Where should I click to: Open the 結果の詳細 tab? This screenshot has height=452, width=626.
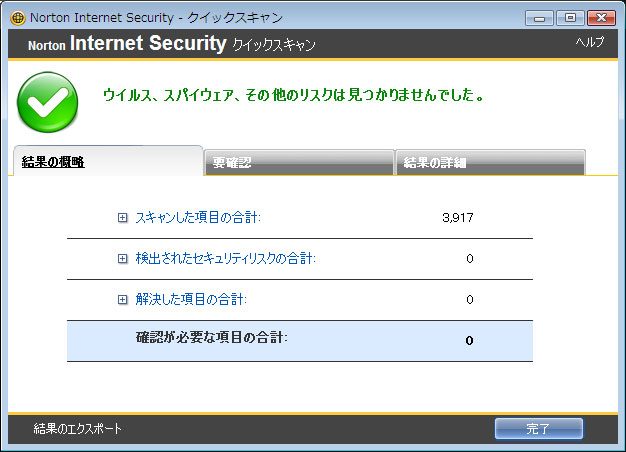(x=490, y=163)
